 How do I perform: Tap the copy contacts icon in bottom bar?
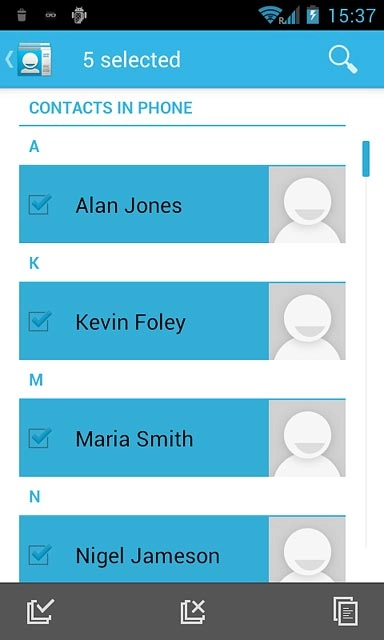pyautogui.click(x=346, y=611)
